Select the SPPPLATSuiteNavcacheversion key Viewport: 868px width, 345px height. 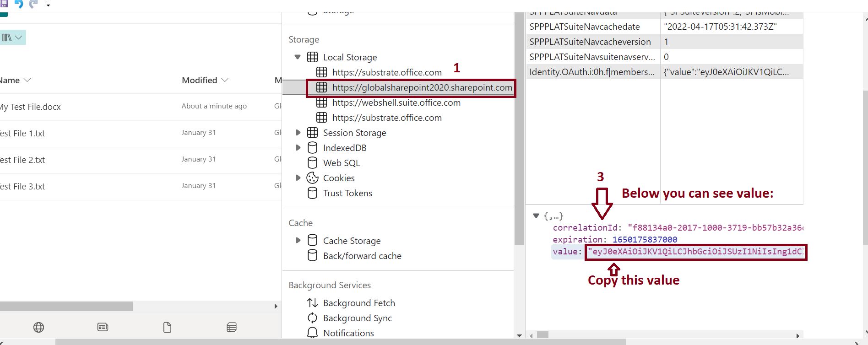coord(590,42)
